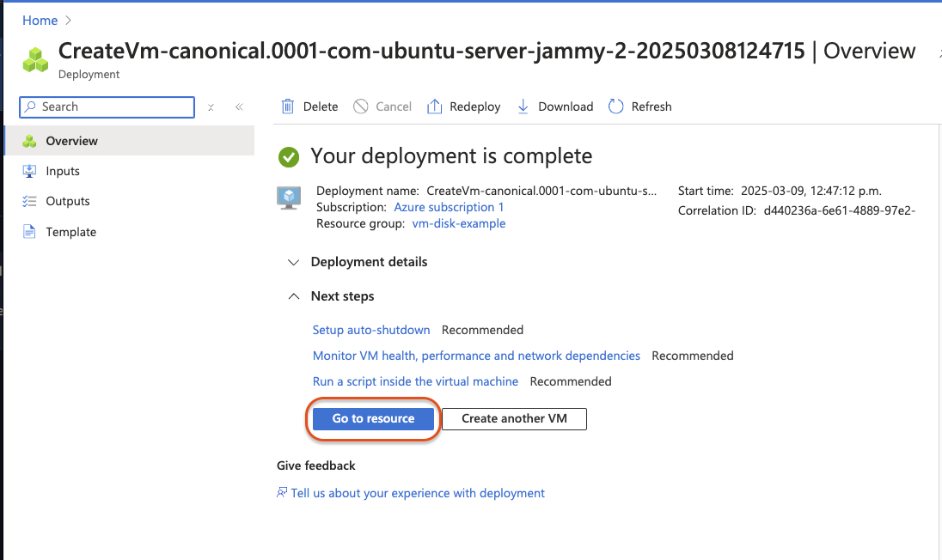The height and width of the screenshot is (560, 942).
Task: Open Run a script inside the virtual machine link
Action: [x=415, y=381]
